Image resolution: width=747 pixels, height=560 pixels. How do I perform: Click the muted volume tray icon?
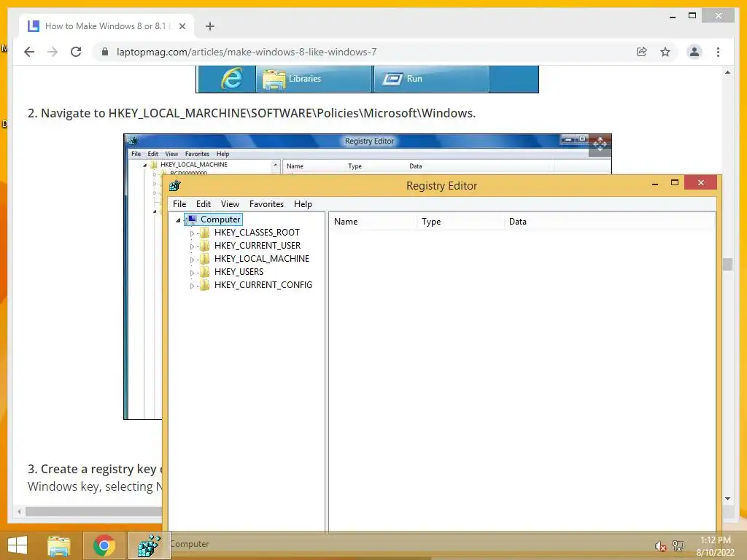click(x=659, y=545)
